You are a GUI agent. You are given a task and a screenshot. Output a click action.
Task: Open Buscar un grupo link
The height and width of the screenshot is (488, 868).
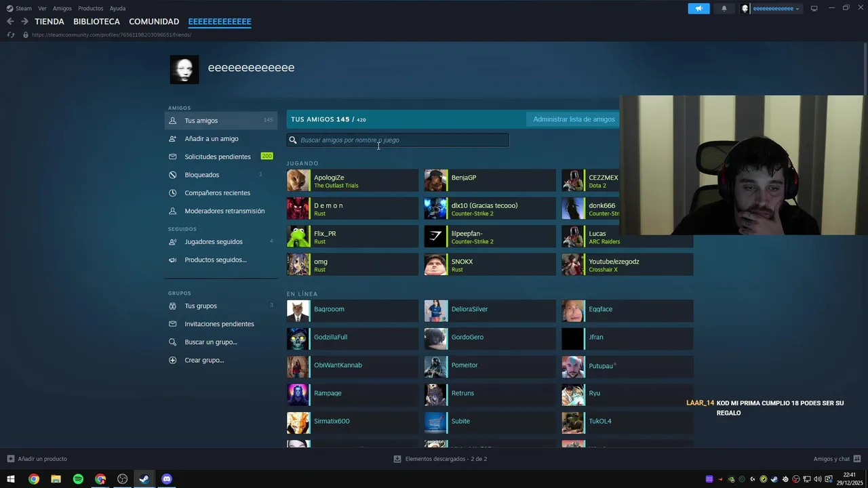(211, 342)
